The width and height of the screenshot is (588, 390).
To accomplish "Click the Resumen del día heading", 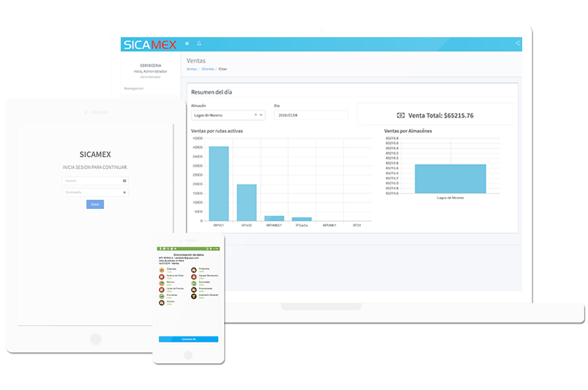I will 211,92.
